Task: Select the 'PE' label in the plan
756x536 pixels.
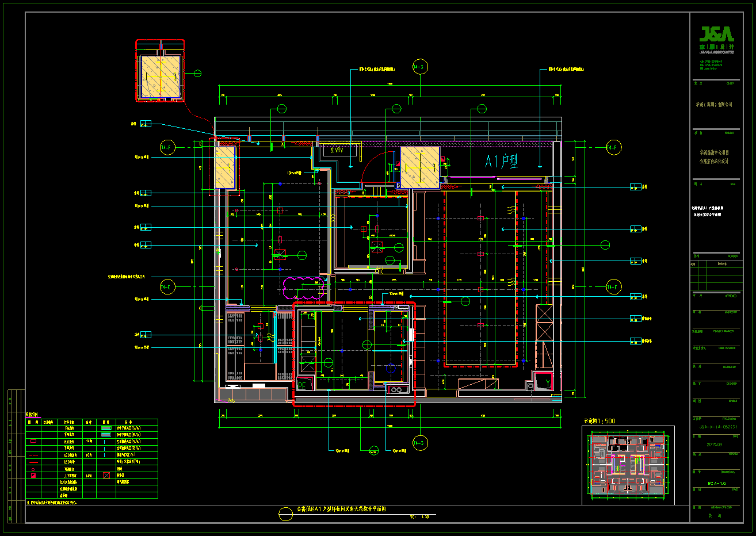Action: click(x=303, y=386)
